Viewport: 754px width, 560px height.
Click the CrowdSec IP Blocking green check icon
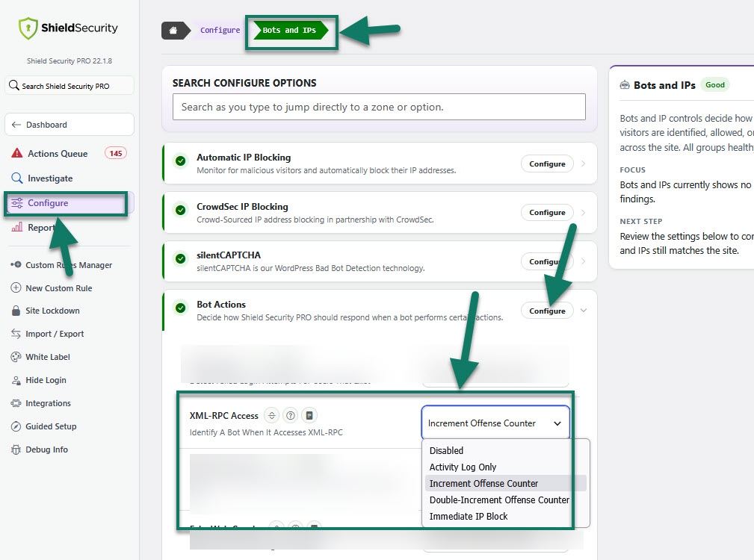181,210
